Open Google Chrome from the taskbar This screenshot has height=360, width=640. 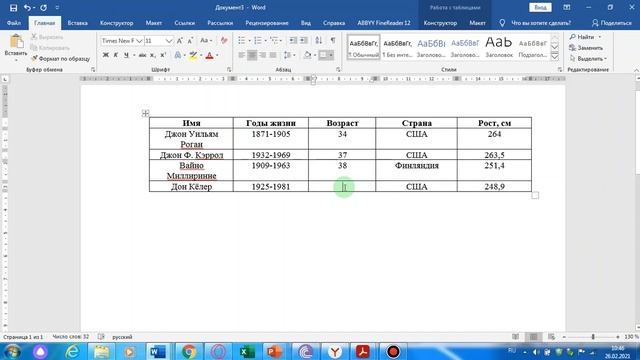(189, 351)
